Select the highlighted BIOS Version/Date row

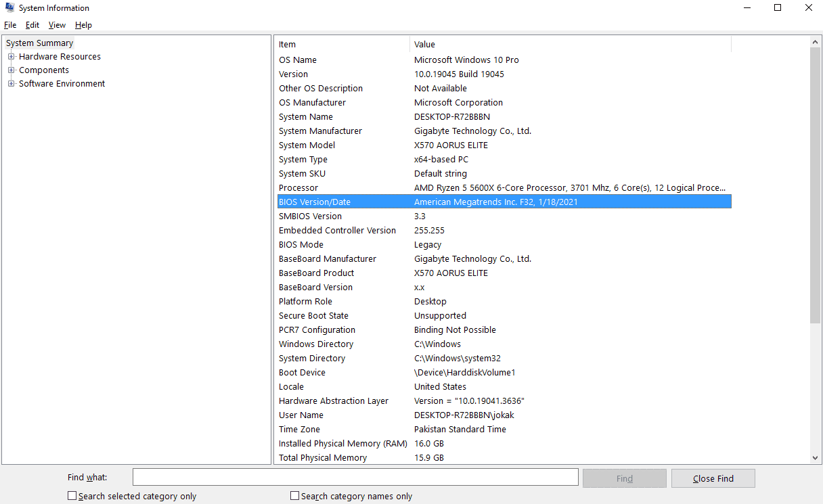[504, 202]
